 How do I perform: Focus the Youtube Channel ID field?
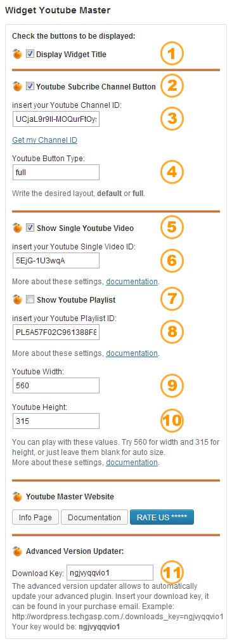56,119
